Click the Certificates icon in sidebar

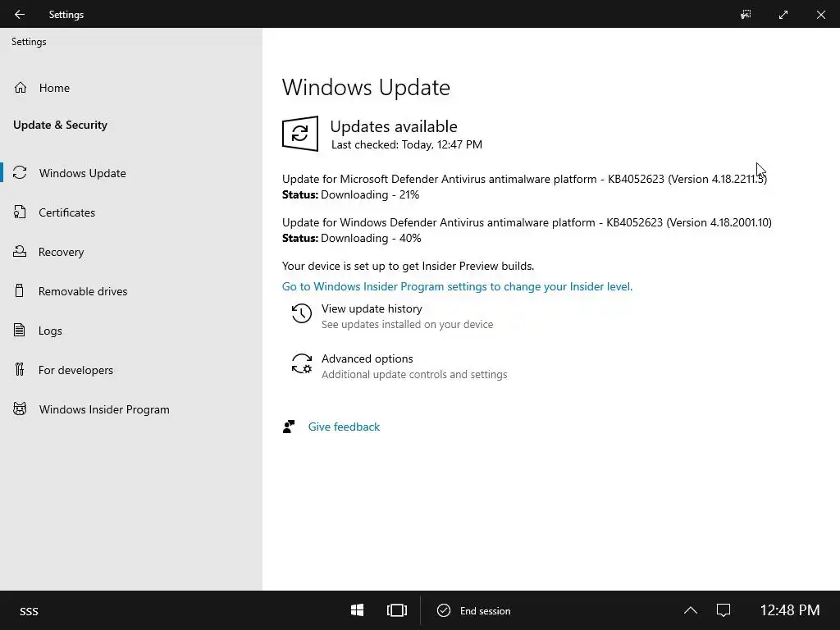(x=20, y=212)
